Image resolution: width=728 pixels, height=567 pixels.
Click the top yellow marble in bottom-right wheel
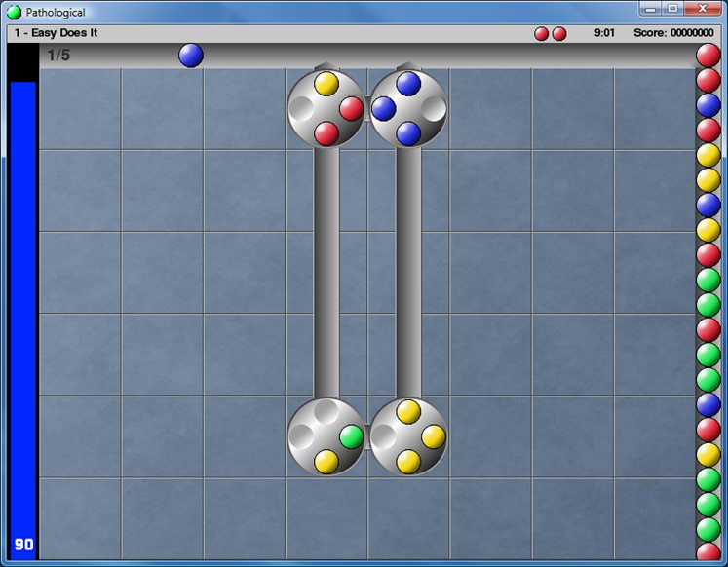(408, 412)
